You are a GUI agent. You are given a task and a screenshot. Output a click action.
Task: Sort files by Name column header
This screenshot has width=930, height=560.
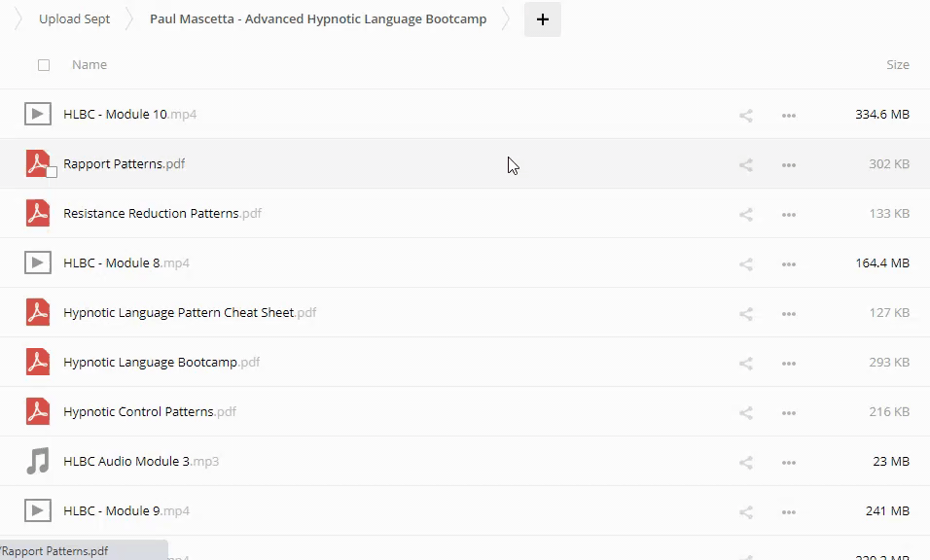coord(89,65)
